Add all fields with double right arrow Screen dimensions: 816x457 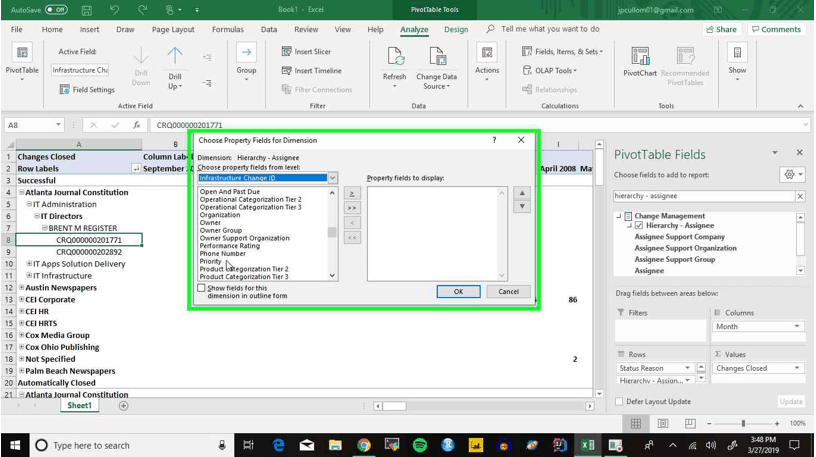point(352,208)
